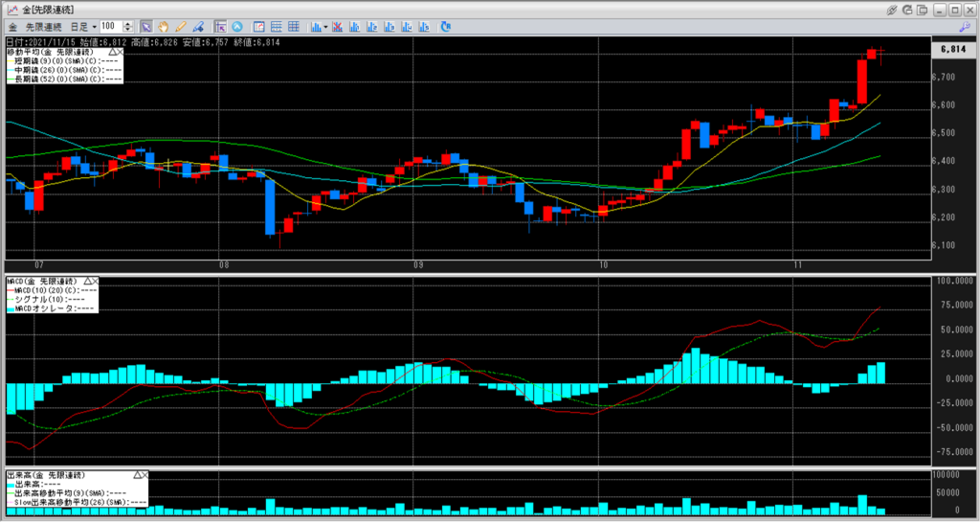Activate the hand pan tool
Image resolution: width=980 pixels, height=522 pixels.
(163, 27)
